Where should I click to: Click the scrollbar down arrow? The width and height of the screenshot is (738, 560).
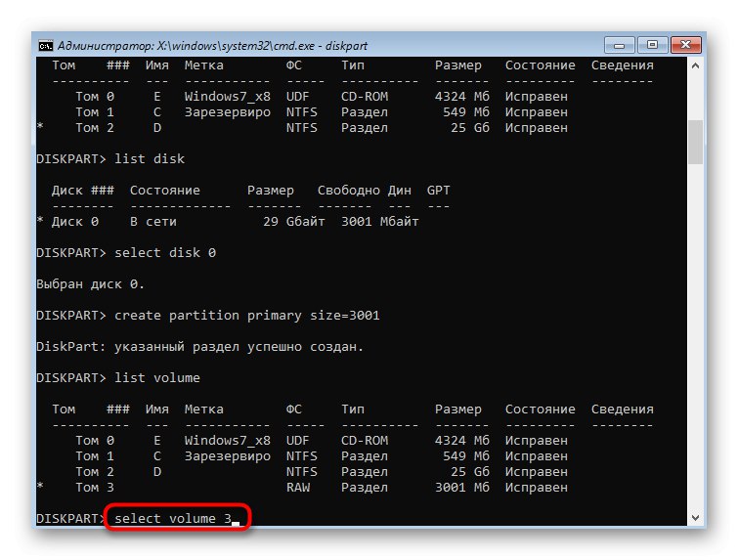click(695, 518)
